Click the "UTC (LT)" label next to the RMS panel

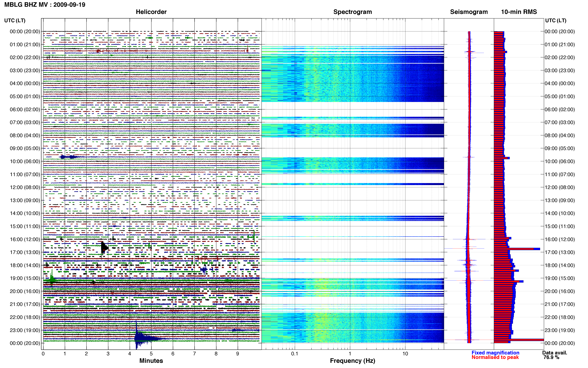tap(556, 20)
